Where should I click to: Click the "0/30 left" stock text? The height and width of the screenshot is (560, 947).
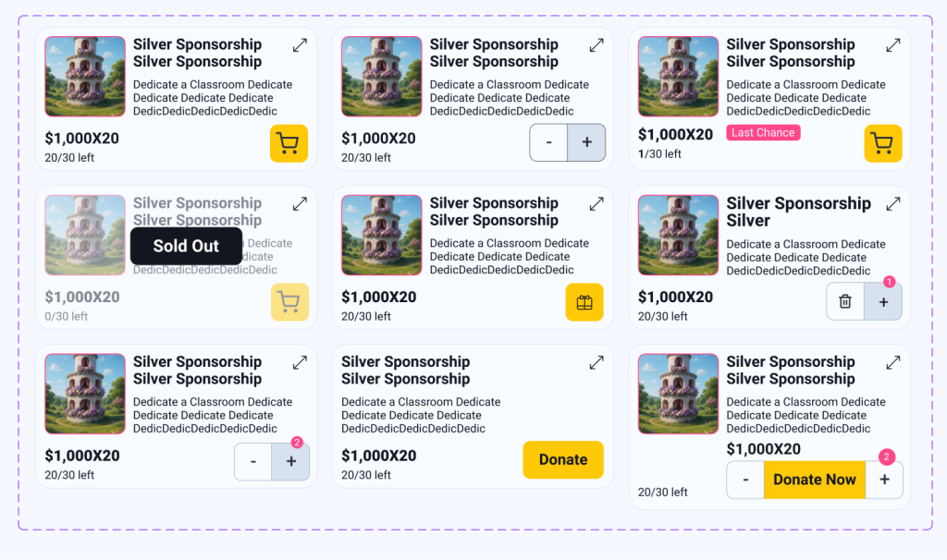(x=67, y=316)
